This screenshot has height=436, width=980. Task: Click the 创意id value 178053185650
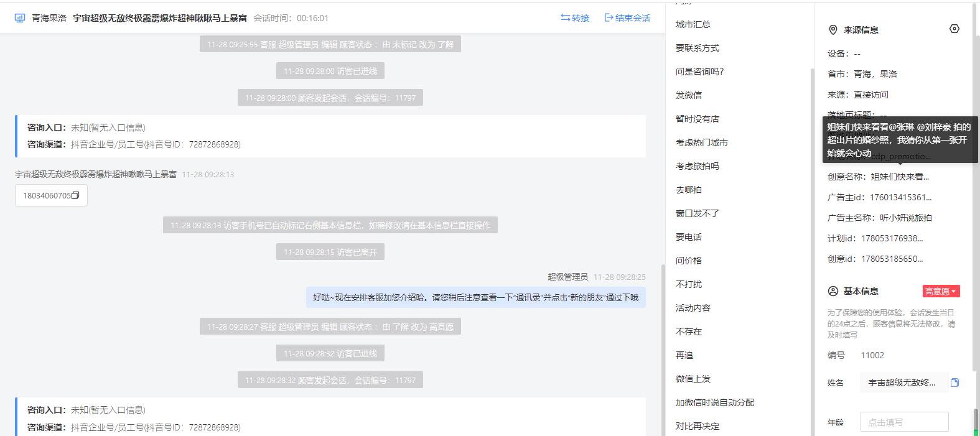(x=892, y=259)
